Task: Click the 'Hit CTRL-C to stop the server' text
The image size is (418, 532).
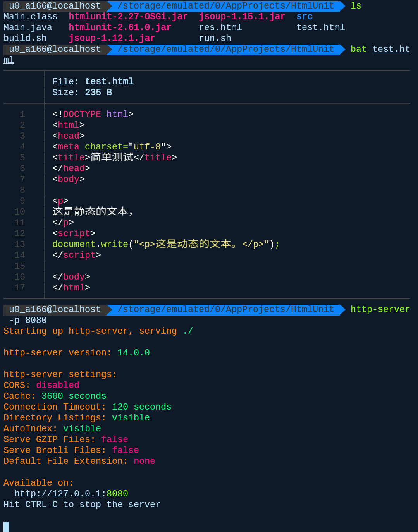Action: [82, 505]
